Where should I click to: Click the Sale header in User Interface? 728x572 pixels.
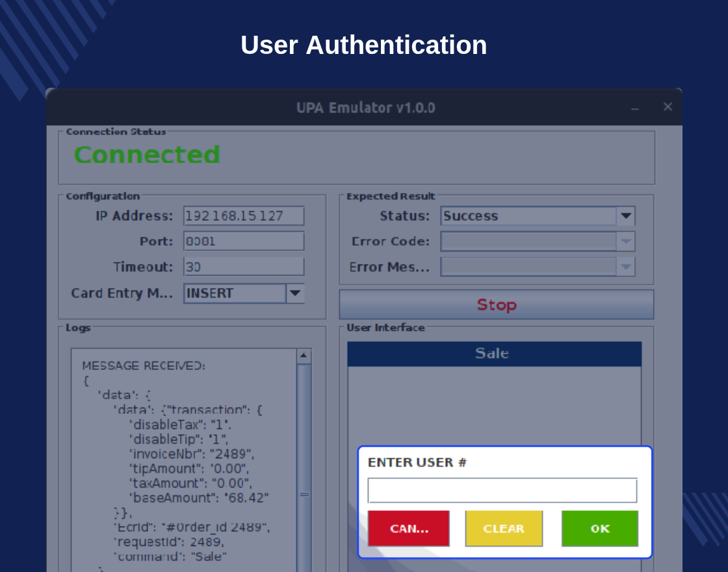495,354
